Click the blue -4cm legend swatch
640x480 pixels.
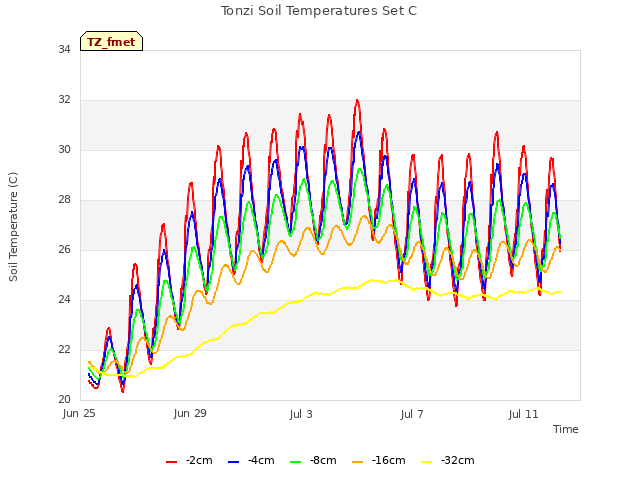233,462
